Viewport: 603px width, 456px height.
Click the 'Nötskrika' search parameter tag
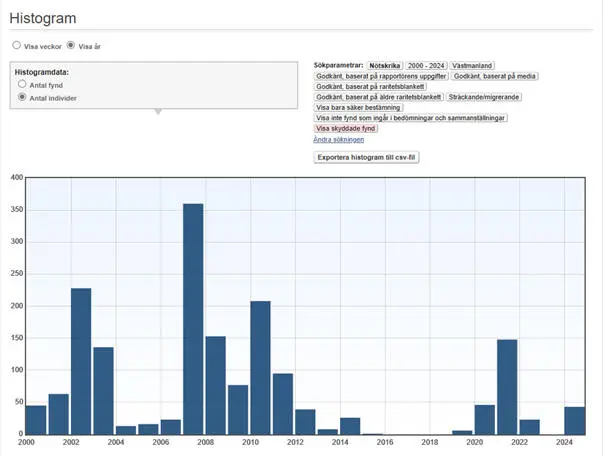[x=384, y=65]
